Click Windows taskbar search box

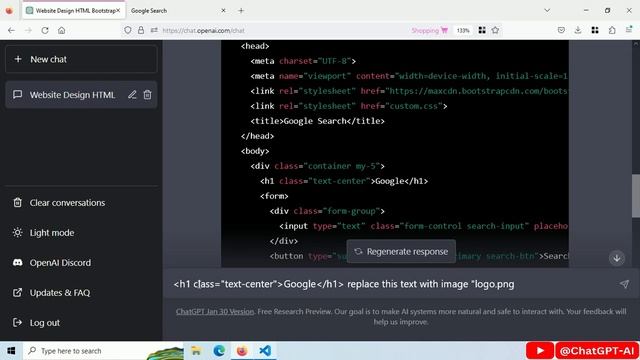click(x=103, y=351)
